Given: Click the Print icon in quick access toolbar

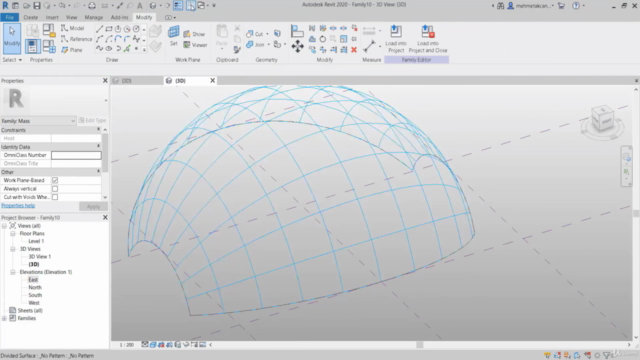Looking at the screenshot, I should pyautogui.click(x=92, y=6).
